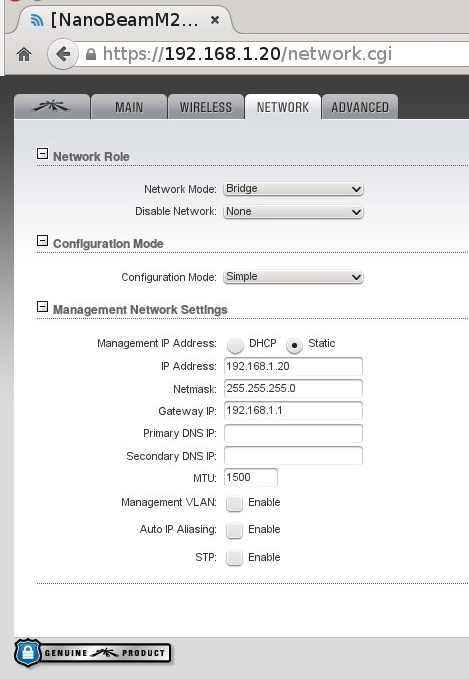Collapse the Network Role section
Viewport: 469px width, 679px height.
click(x=42, y=153)
